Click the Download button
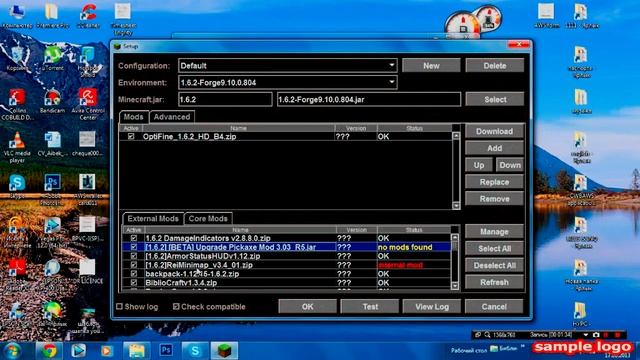640x360 pixels. point(494,131)
